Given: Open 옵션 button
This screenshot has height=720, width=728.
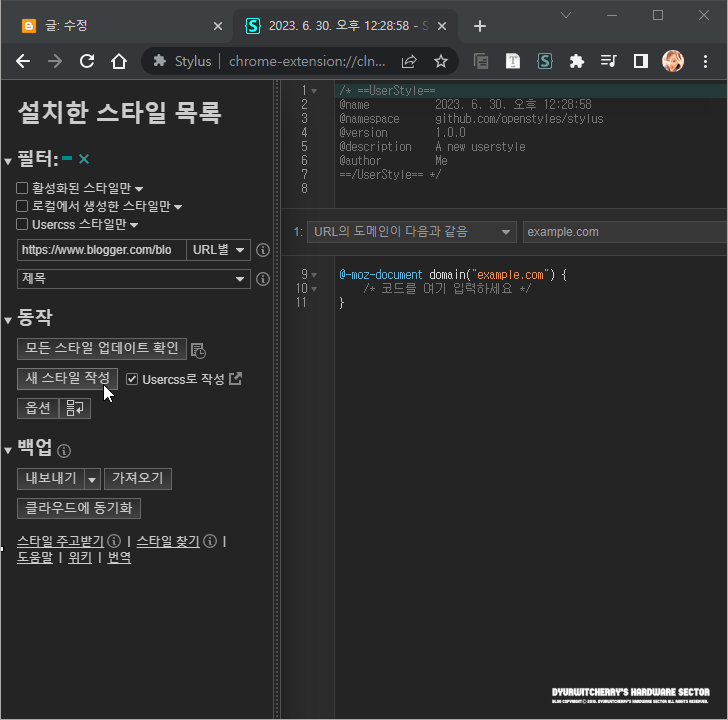Looking at the screenshot, I should pyautogui.click(x=38, y=409).
